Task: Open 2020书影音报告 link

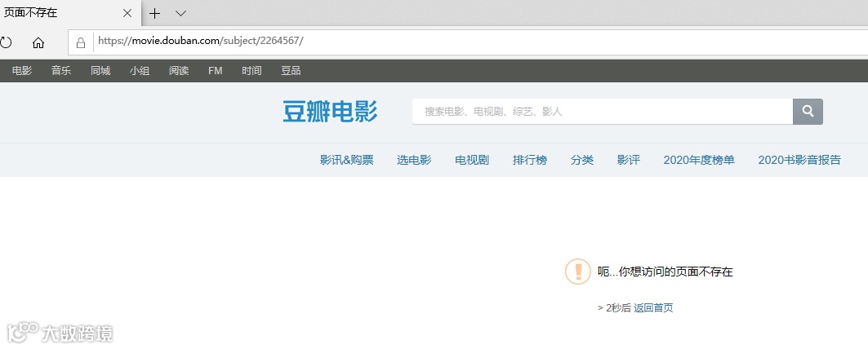Action: tap(799, 160)
